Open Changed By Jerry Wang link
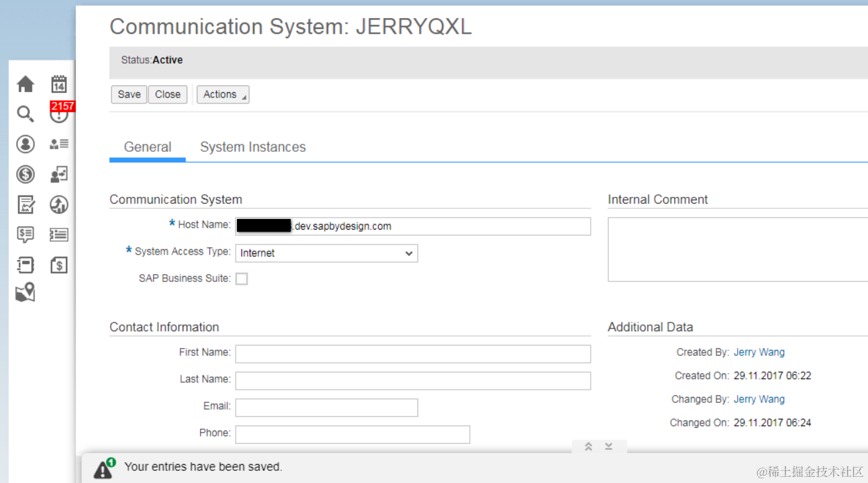Image resolution: width=868 pixels, height=483 pixels. tap(759, 399)
